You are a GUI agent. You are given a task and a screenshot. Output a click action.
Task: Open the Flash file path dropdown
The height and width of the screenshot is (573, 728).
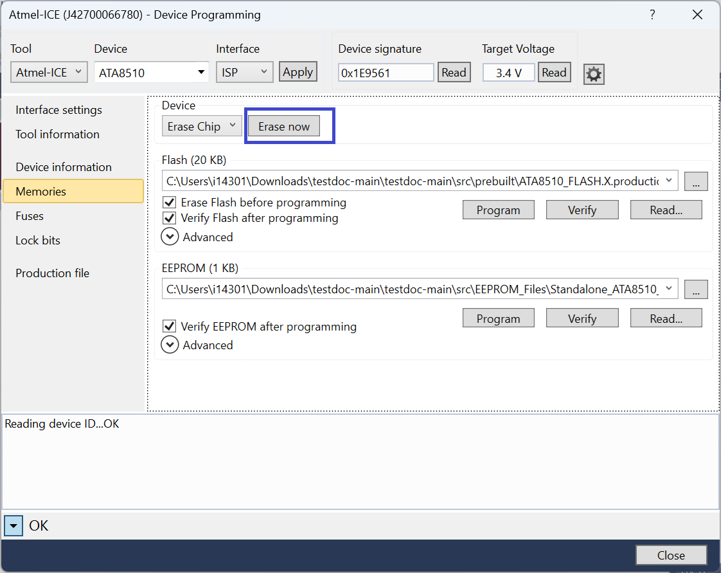pyautogui.click(x=669, y=181)
